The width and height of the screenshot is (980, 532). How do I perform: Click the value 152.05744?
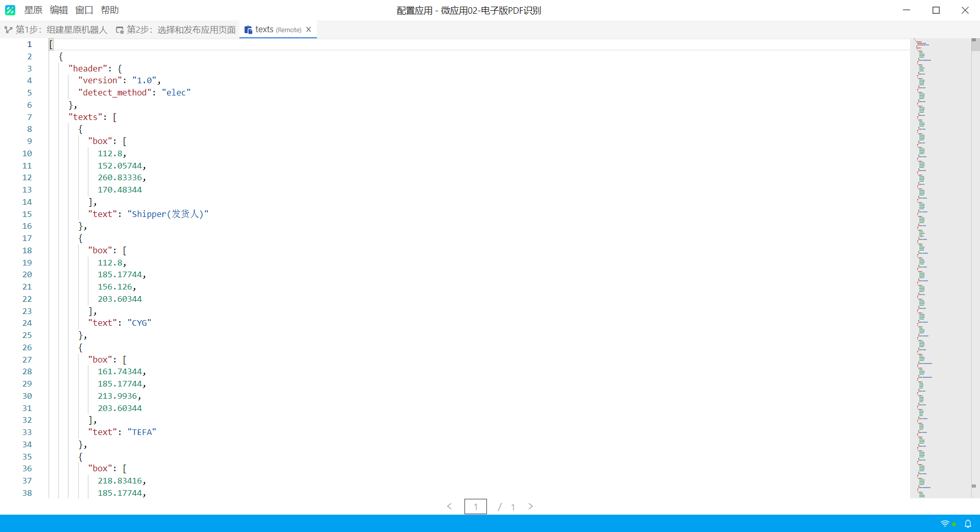(120, 166)
